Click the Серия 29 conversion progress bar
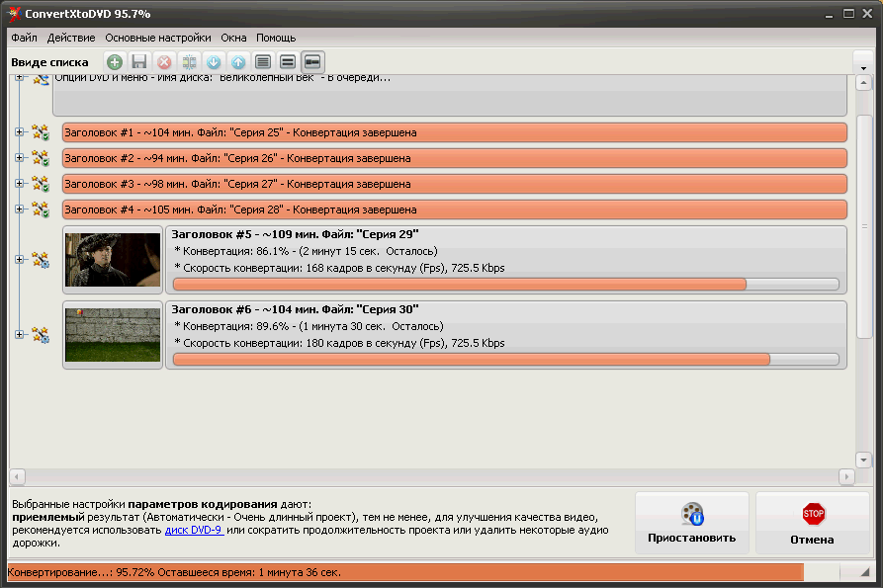883x588 pixels. pos(505,285)
